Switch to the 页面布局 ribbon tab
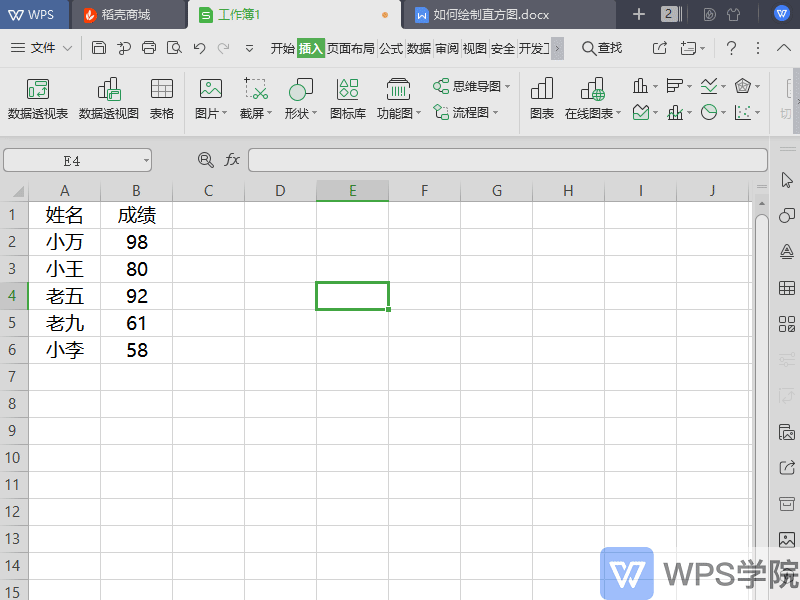Screen dimensions: 800x600 (x=352, y=47)
